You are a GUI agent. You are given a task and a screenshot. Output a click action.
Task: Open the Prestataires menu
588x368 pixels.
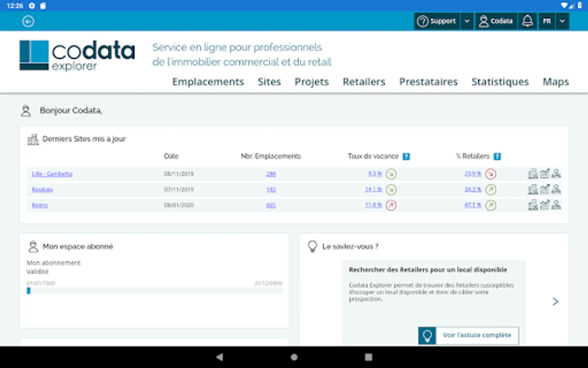tap(428, 82)
